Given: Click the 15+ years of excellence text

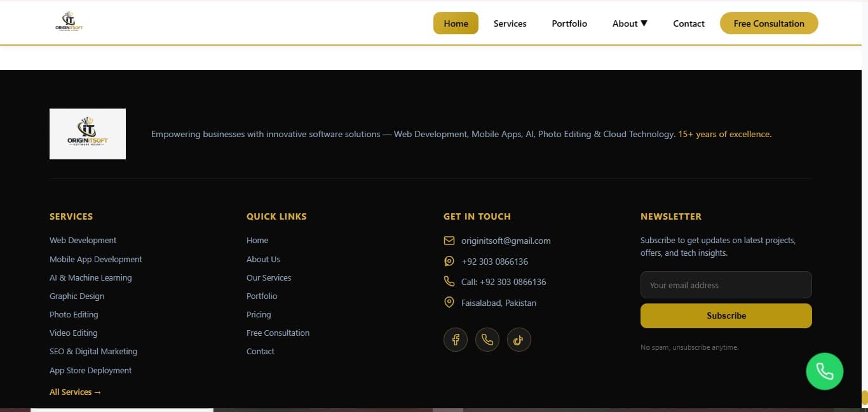Looking at the screenshot, I should [725, 134].
